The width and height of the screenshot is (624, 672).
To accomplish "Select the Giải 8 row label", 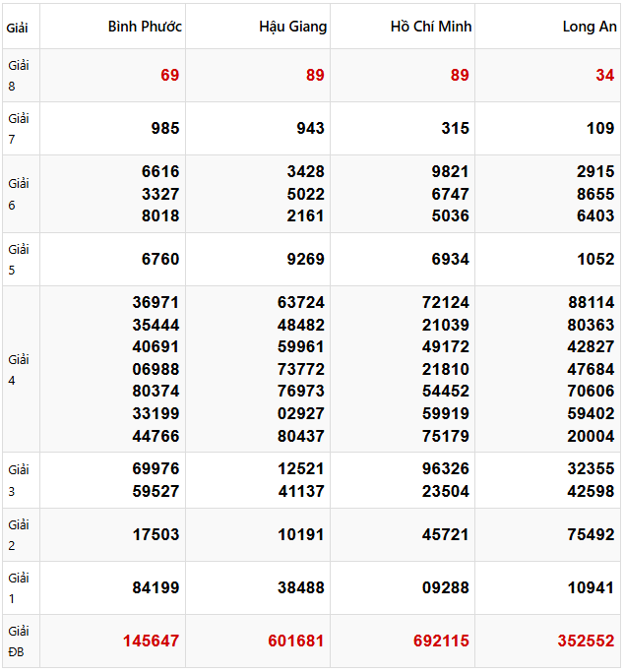I will pos(19,76).
